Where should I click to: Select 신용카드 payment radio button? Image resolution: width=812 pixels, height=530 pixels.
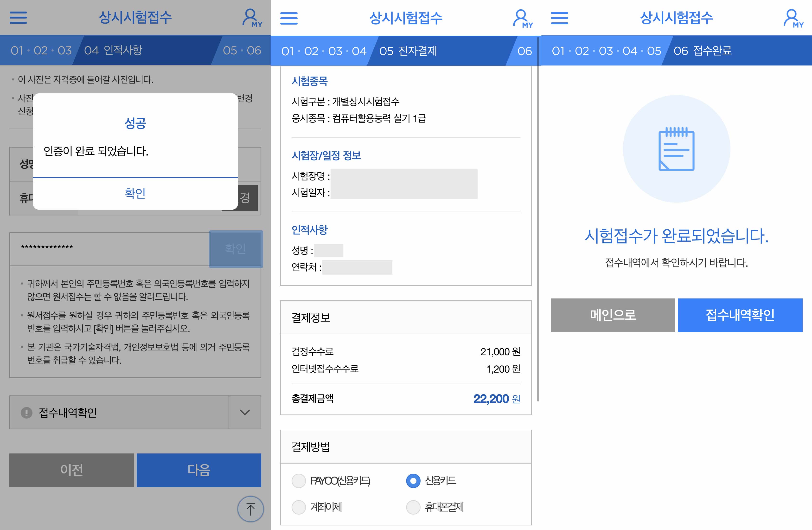pyautogui.click(x=413, y=480)
